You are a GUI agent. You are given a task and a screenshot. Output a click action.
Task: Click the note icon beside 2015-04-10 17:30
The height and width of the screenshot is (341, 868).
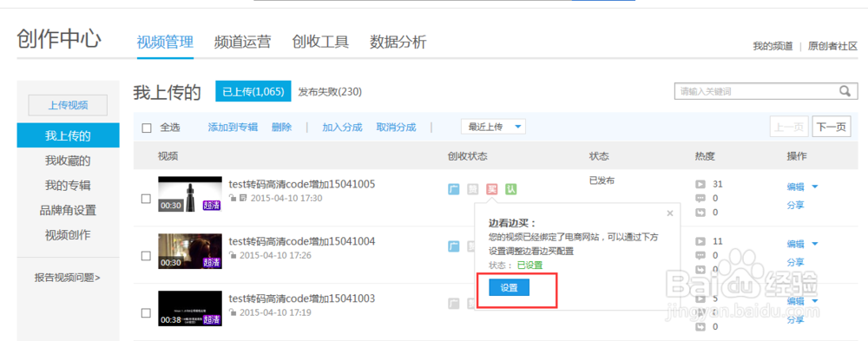point(243,198)
